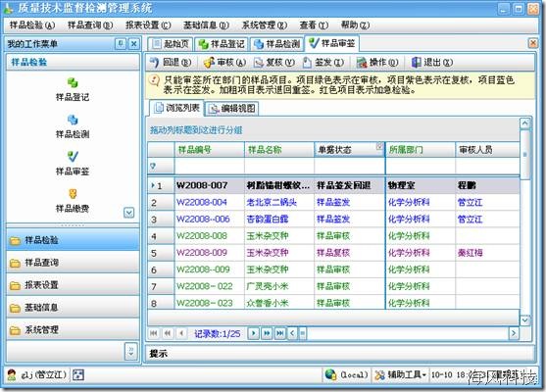
Task: Click the 退出 (X) toolbar button
Action: [x=431, y=63]
